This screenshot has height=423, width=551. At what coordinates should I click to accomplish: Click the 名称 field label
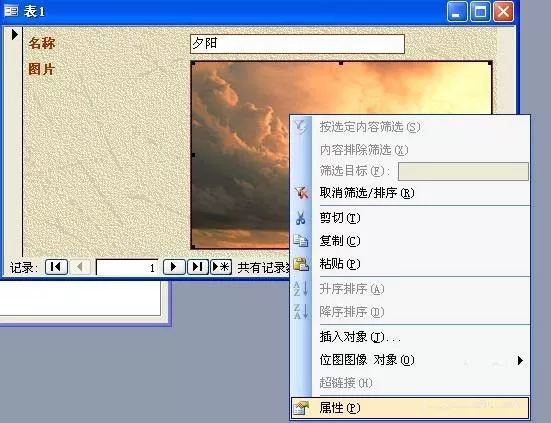pos(42,44)
